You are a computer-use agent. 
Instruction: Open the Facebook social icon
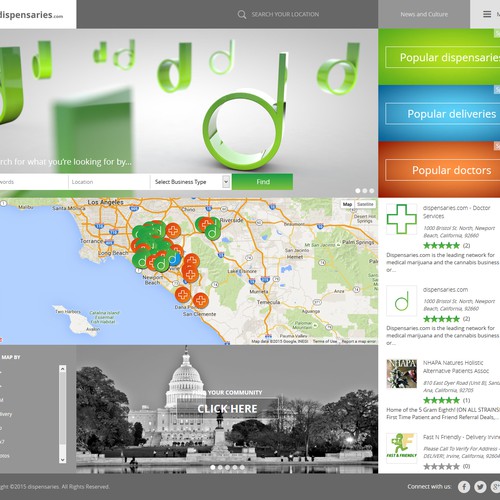tap(464, 487)
